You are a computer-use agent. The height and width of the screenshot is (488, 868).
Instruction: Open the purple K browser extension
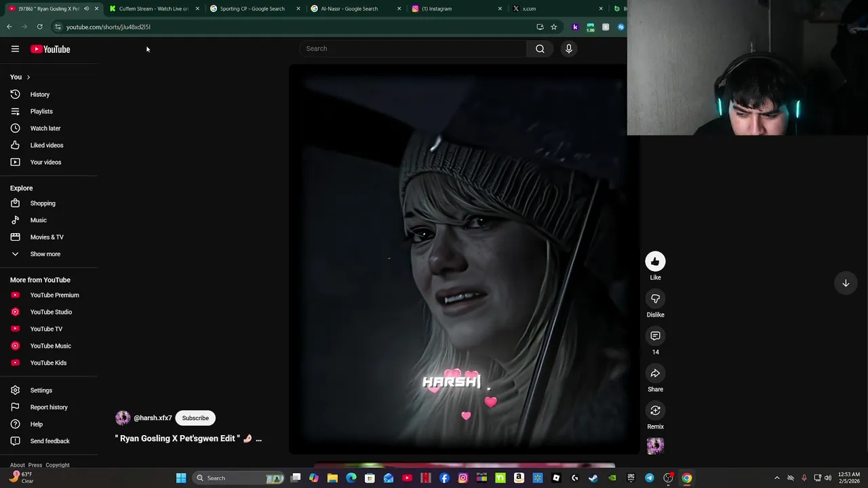click(575, 27)
